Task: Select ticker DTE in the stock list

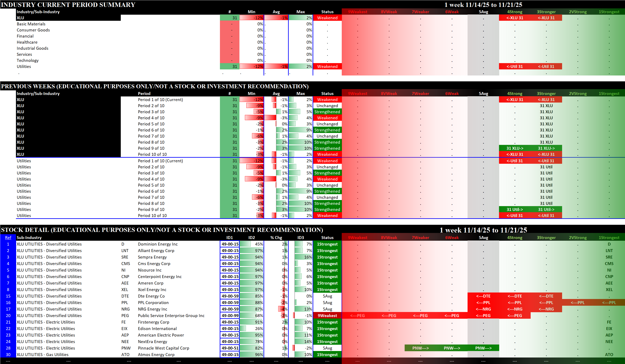Action: [x=125, y=296]
